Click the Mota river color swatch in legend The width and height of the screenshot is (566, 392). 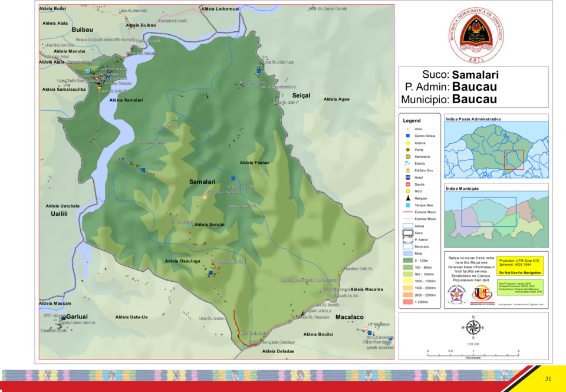coord(408,253)
